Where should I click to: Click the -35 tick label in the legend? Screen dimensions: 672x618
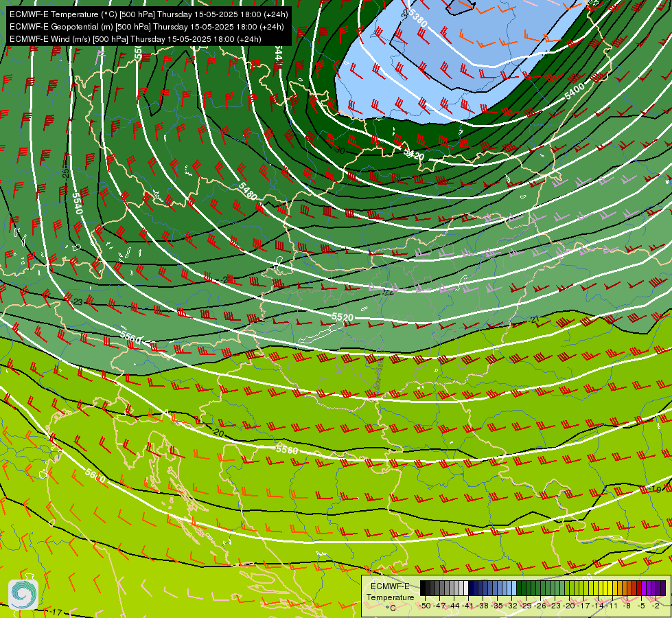click(x=497, y=606)
